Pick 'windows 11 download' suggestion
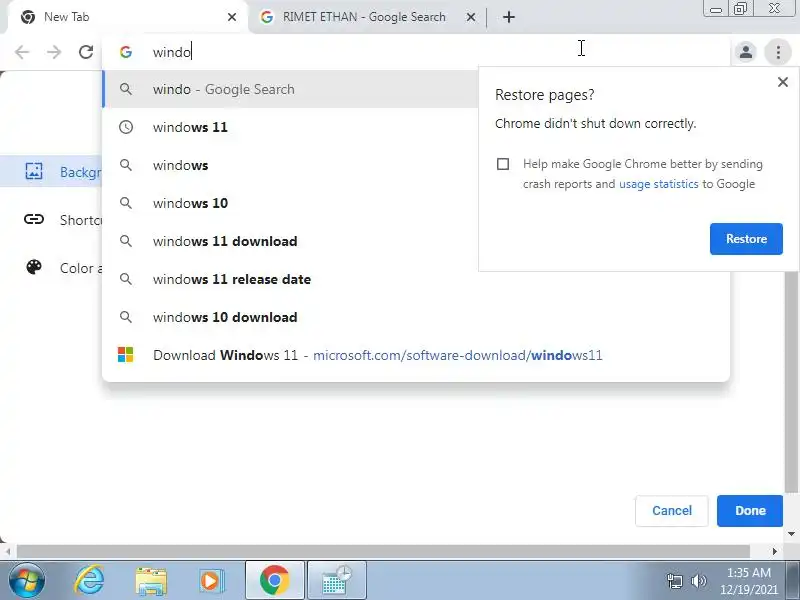Image resolution: width=800 pixels, height=600 pixels. point(291,241)
